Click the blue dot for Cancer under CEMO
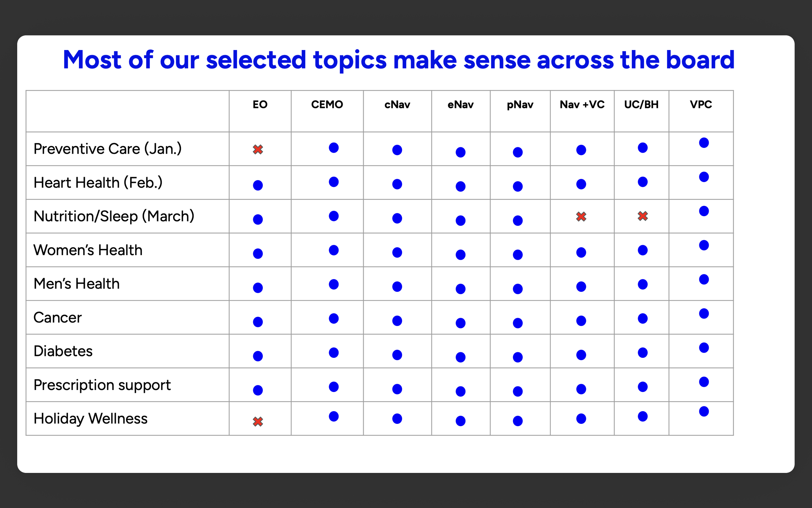This screenshot has width=812, height=508. pos(334,319)
